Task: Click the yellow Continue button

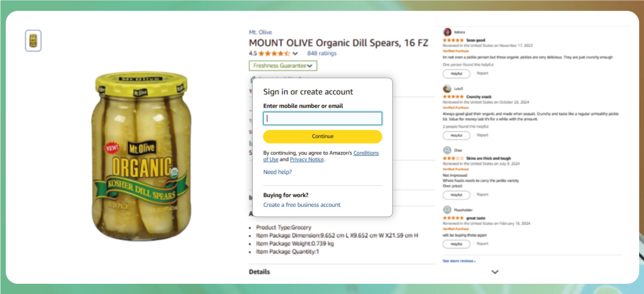Action: click(323, 137)
